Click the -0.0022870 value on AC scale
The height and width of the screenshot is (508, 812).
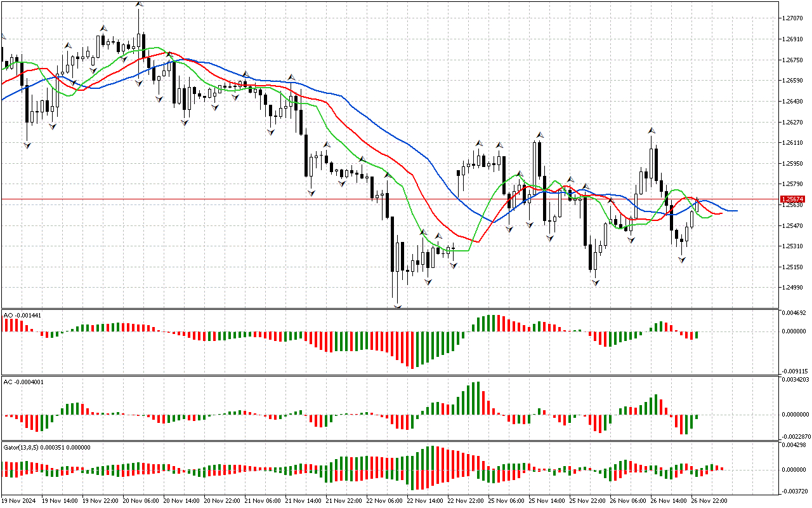[x=795, y=437]
